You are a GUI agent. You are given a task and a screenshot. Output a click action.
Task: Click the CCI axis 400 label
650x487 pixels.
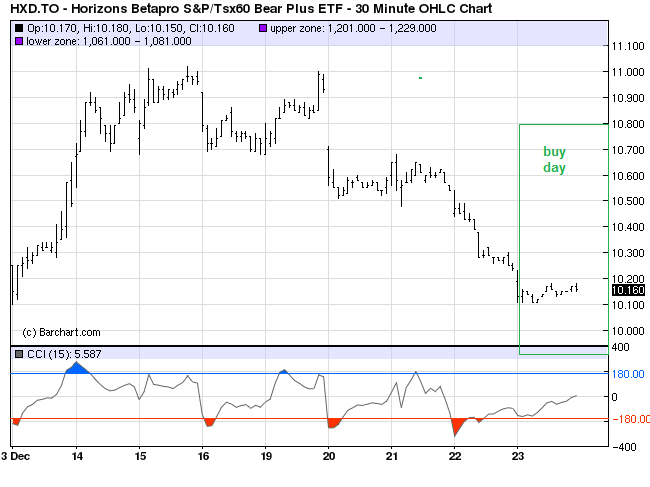620,347
